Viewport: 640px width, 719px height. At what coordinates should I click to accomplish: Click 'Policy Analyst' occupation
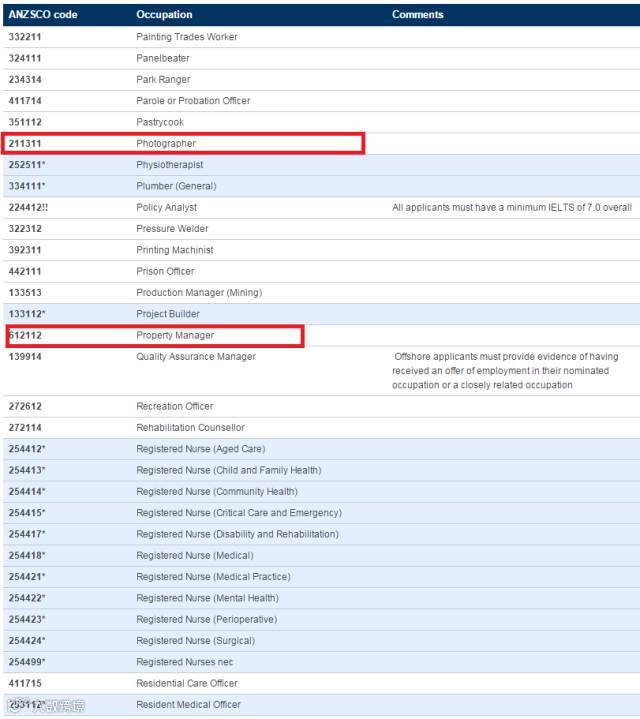[x=166, y=207]
